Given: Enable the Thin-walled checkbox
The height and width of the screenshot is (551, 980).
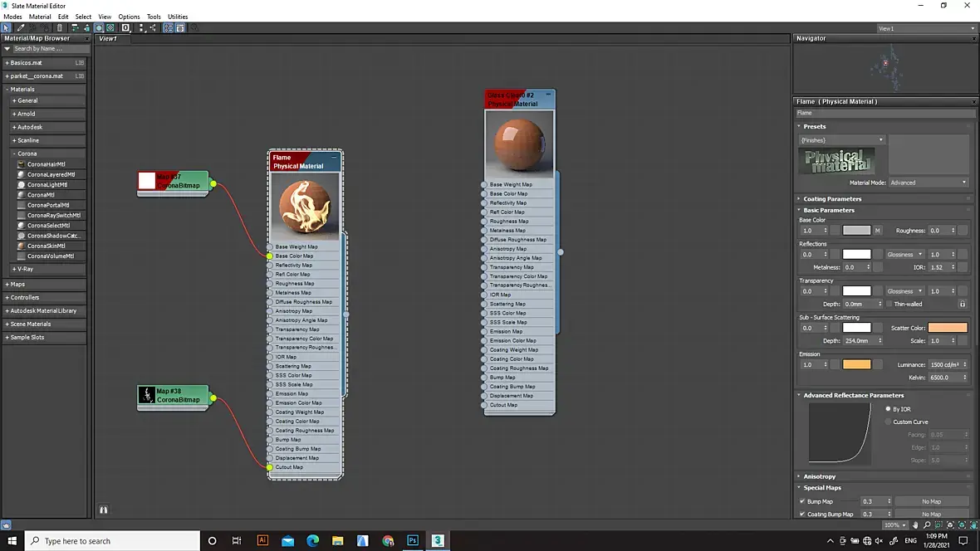Looking at the screenshot, I should (889, 304).
